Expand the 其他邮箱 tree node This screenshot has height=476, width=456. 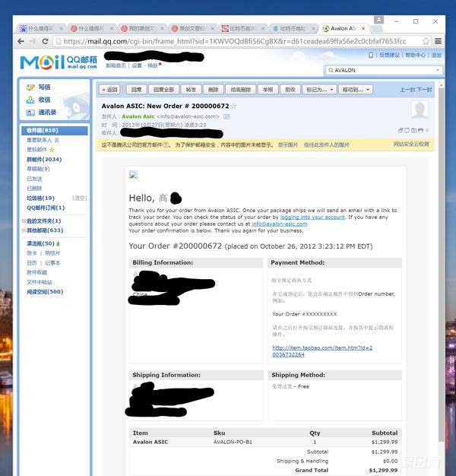tap(24, 230)
